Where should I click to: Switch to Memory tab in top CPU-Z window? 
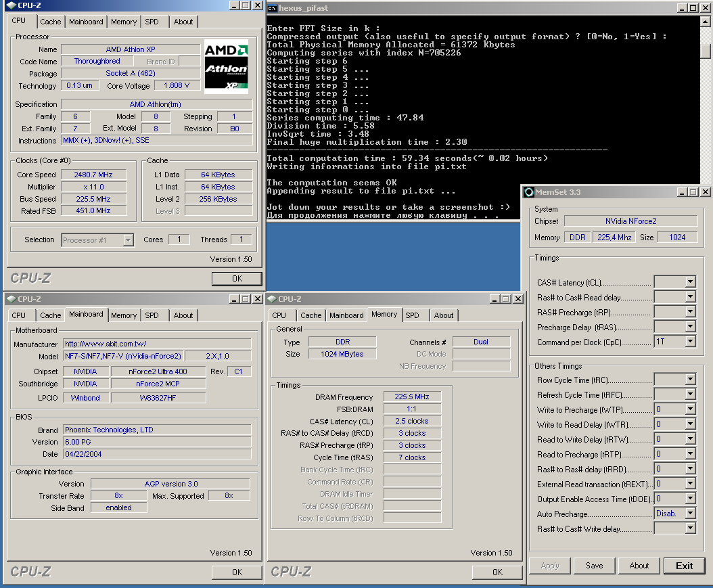coord(124,22)
